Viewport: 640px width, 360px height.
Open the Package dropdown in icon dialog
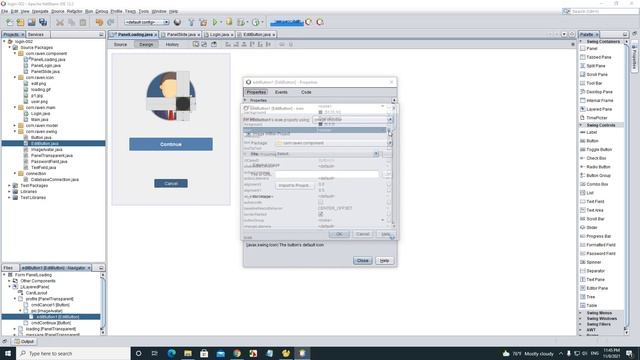(390, 143)
